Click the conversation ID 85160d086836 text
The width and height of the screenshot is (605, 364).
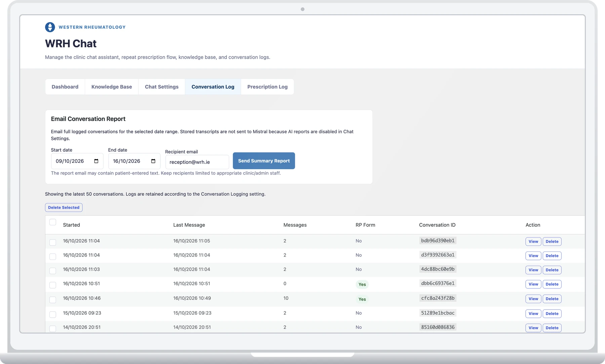click(438, 327)
